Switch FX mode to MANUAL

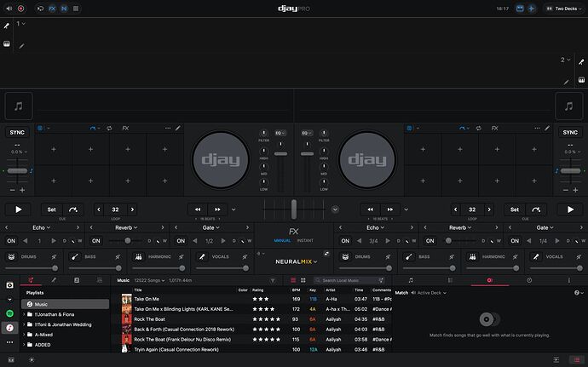tap(282, 241)
